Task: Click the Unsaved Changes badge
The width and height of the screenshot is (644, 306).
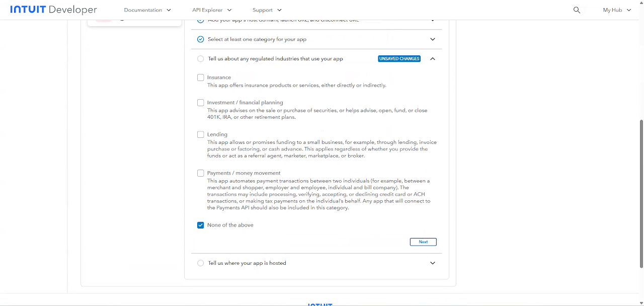Action: point(399,59)
